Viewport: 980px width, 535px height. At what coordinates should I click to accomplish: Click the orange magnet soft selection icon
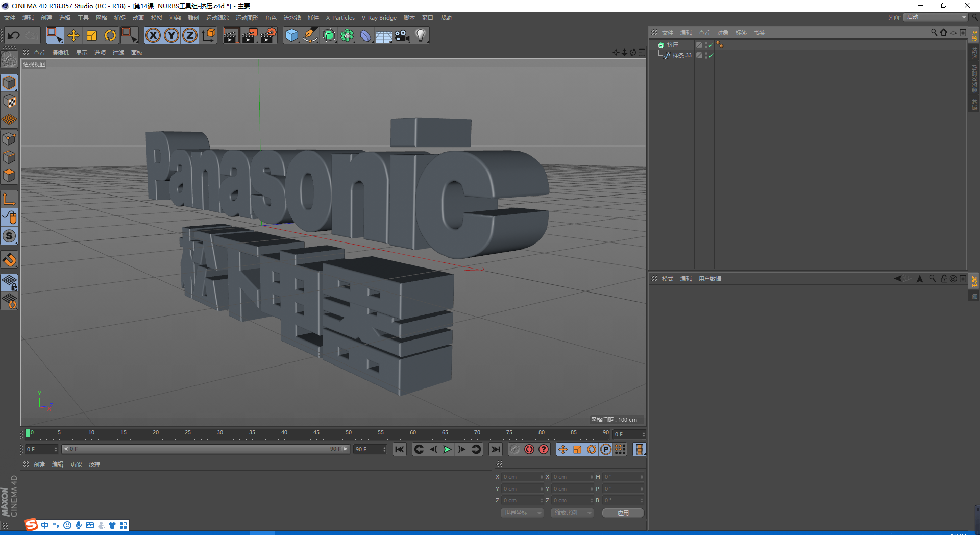click(x=9, y=260)
